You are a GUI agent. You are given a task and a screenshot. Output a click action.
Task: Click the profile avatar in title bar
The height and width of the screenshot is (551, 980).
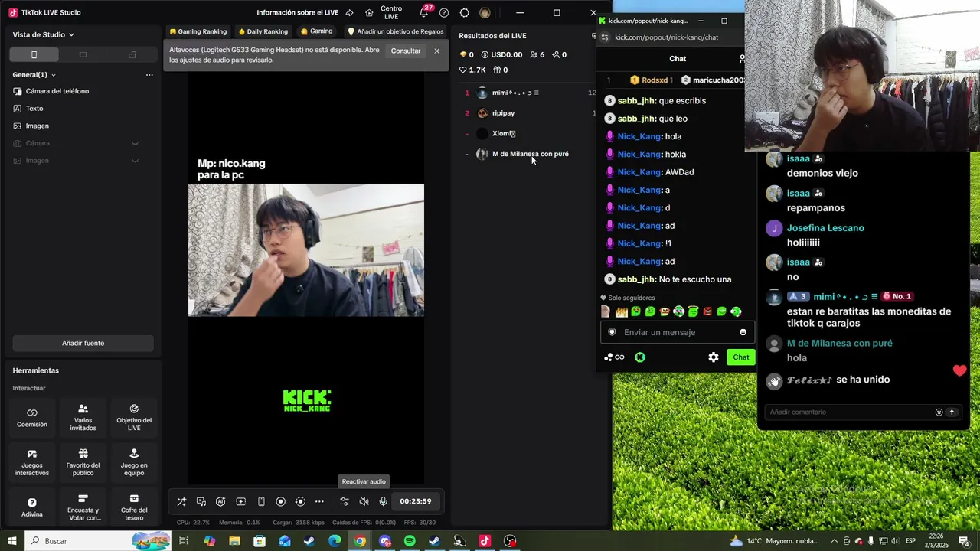tap(485, 12)
